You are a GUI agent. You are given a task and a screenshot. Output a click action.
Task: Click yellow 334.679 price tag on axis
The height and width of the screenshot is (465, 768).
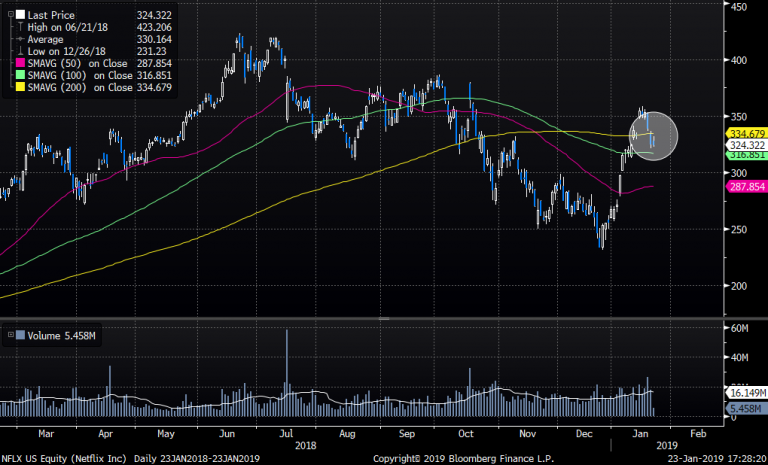pyautogui.click(x=746, y=134)
